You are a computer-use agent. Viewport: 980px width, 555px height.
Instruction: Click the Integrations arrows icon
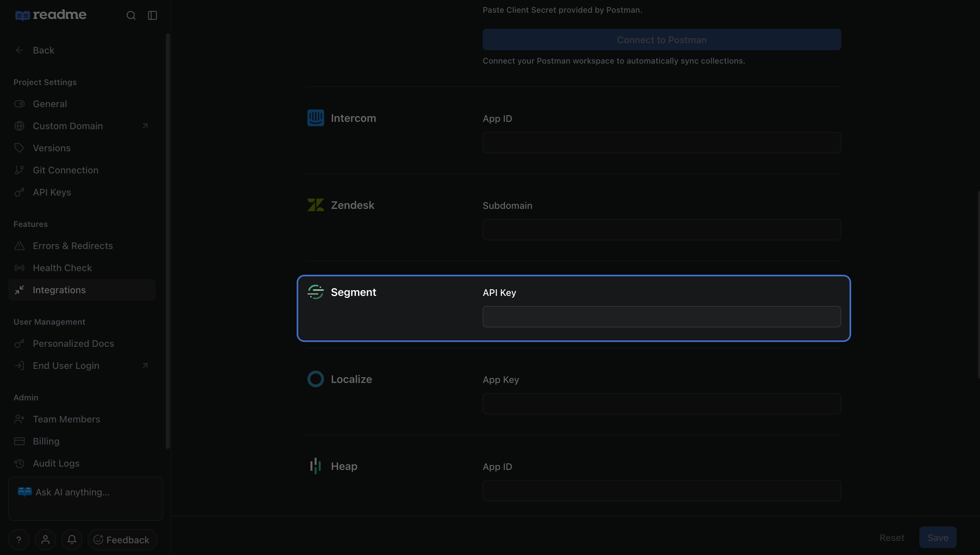pyautogui.click(x=19, y=290)
